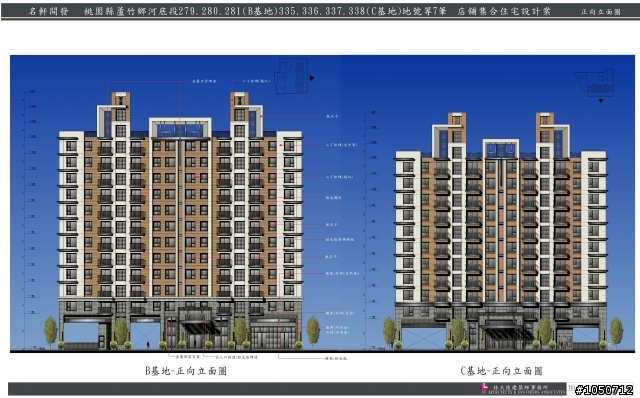
Task: Click the caption "C基地-正向立面圖"
Action: (x=501, y=371)
